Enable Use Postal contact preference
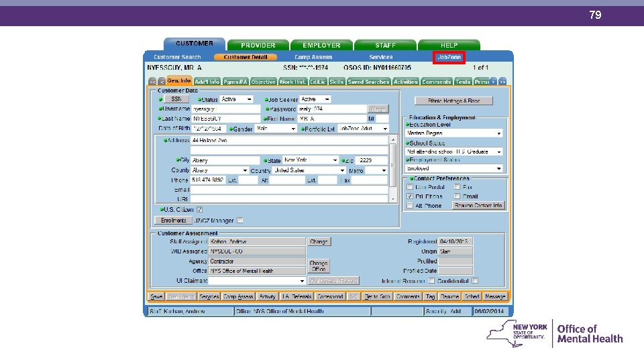This screenshot has width=644, height=362. click(x=410, y=187)
